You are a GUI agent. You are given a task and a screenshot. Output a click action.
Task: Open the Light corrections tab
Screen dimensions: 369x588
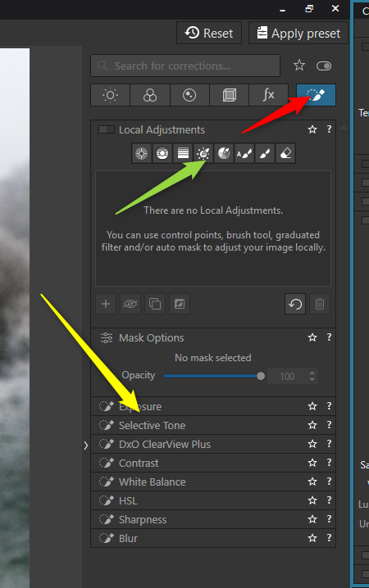(111, 95)
